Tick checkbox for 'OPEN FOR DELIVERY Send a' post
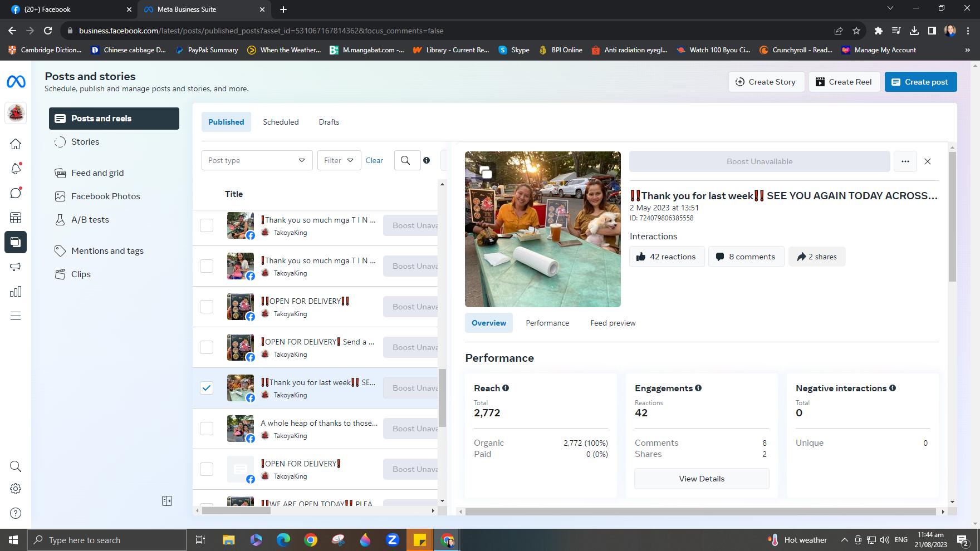This screenshot has height=551, width=980. [207, 347]
